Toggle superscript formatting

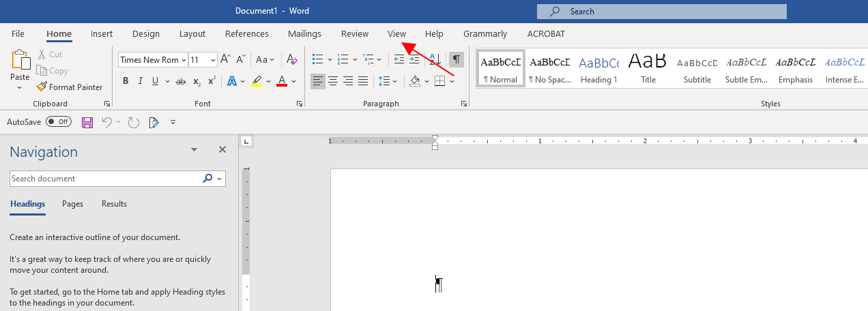tap(212, 81)
